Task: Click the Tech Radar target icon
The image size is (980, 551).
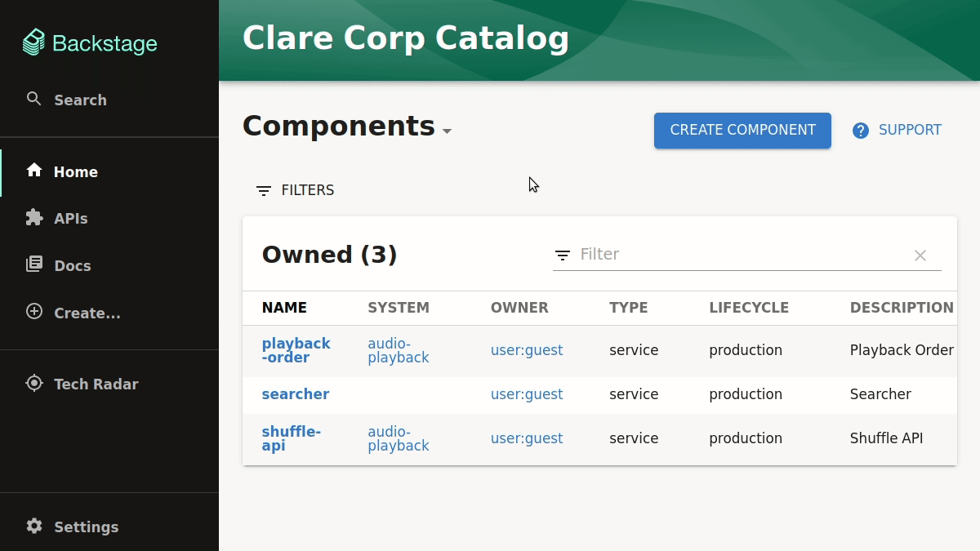Action: 34,383
